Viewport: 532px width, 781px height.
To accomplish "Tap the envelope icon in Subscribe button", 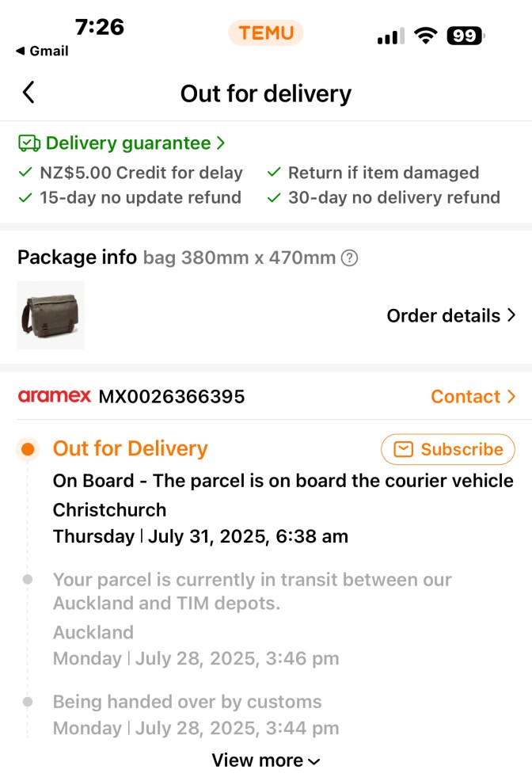I will (x=404, y=449).
